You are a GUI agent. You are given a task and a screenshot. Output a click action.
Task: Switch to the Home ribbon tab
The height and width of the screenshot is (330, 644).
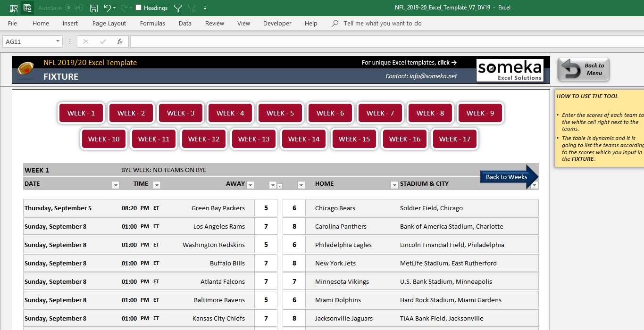(x=41, y=23)
